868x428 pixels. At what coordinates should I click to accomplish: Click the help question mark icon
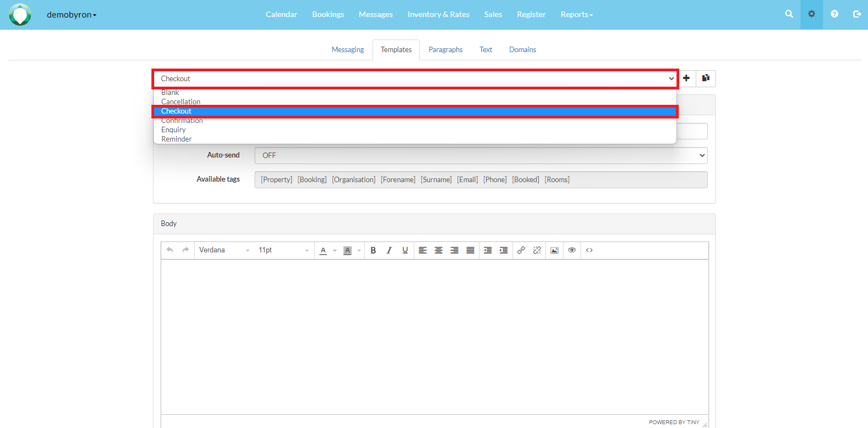[x=835, y=14]
